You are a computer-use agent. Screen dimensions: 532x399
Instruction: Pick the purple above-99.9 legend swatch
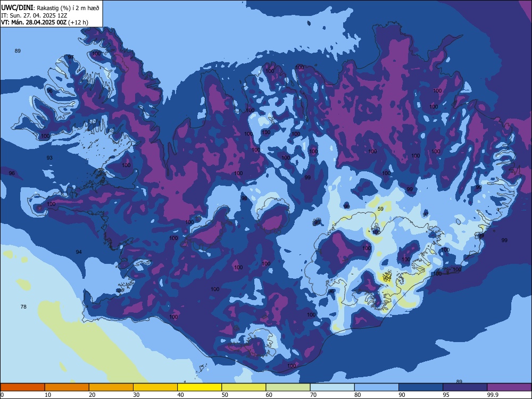click(509, 387)
